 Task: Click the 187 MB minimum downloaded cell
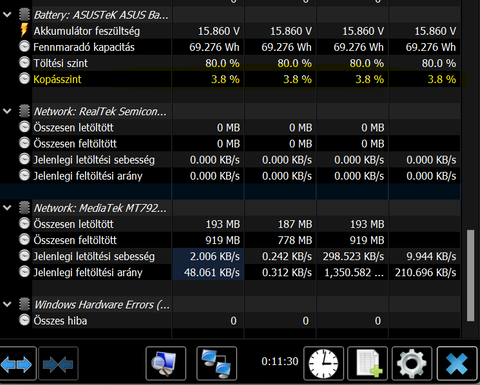coord(280,224)
